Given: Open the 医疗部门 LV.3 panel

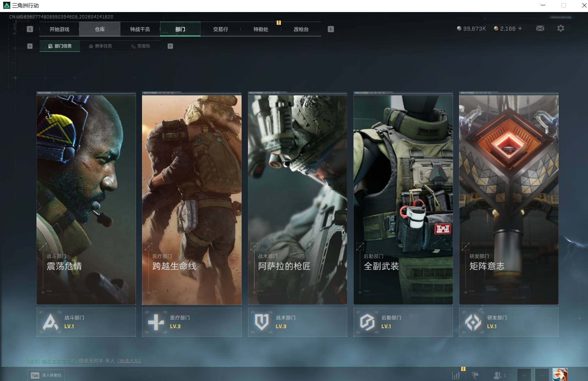Looking at the screenshot, I should [x=192, y=322].
